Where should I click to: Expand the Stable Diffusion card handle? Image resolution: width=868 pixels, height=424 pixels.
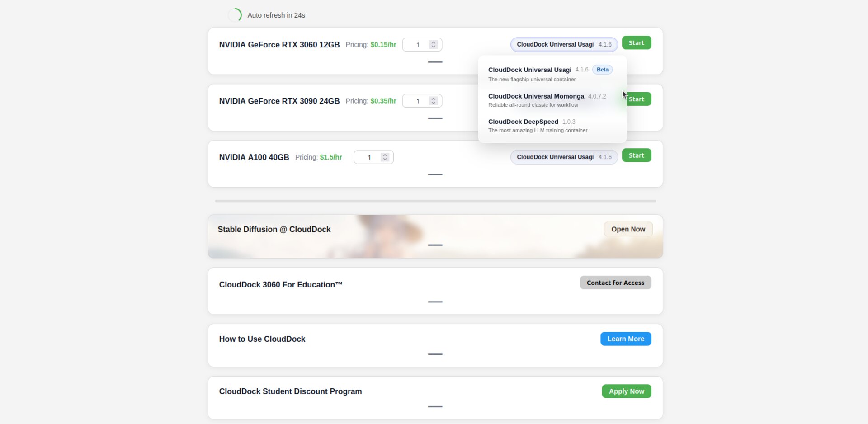pyautogui.click(x=435, y=245)
